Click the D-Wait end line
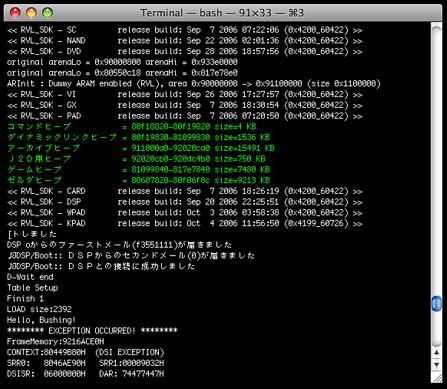The image size is (447, 389). tap(30, 277)
